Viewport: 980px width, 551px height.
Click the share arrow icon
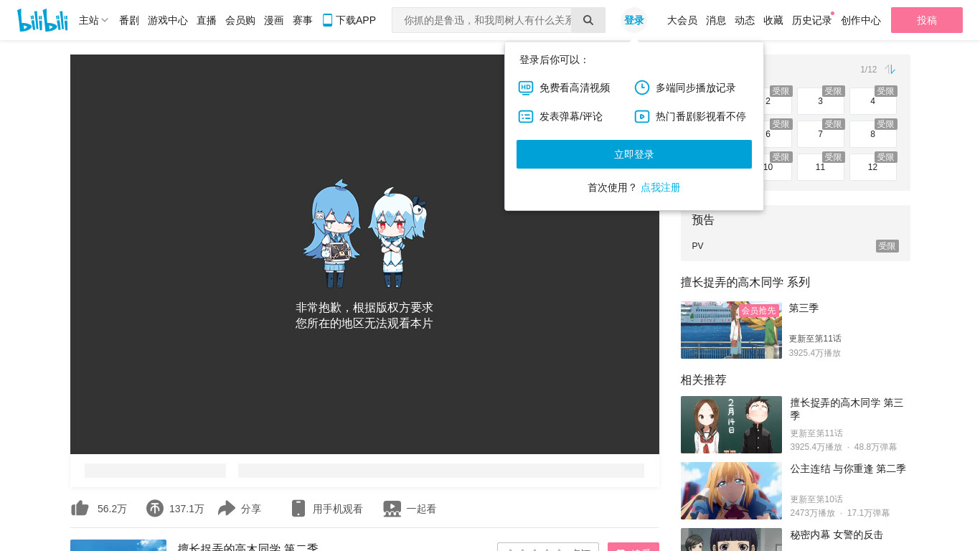227,509
